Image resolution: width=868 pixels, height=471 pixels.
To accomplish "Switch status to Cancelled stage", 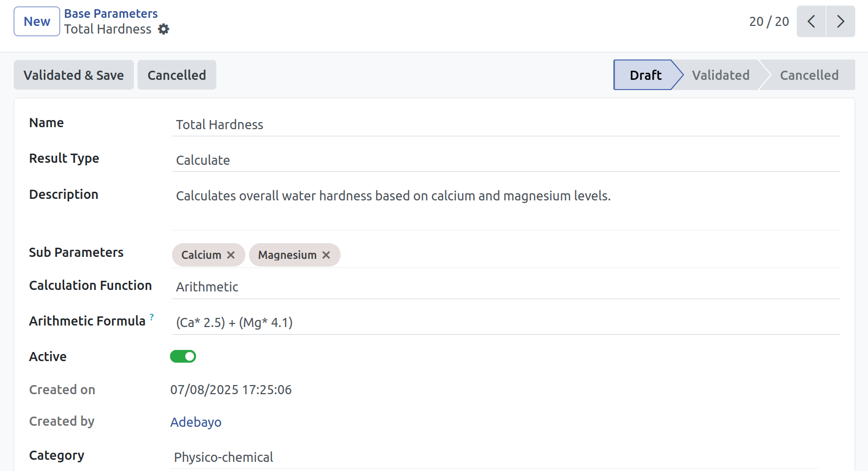I will [x=808, y=75].
